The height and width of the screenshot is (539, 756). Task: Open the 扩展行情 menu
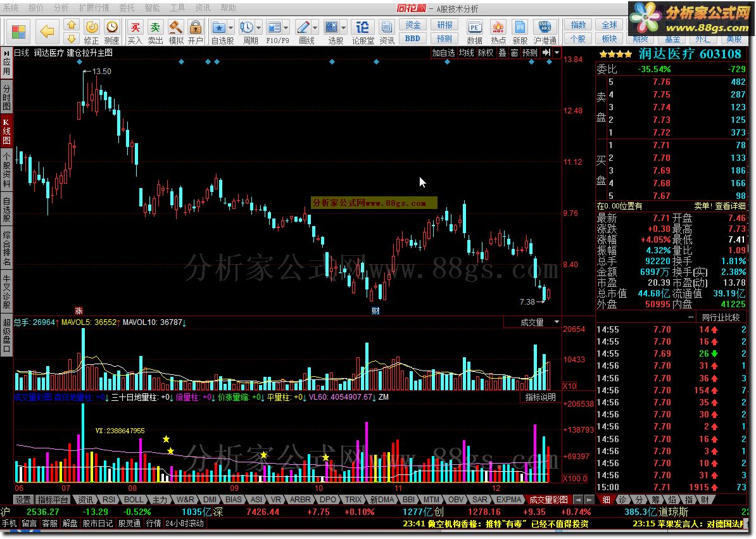(94, 8)
